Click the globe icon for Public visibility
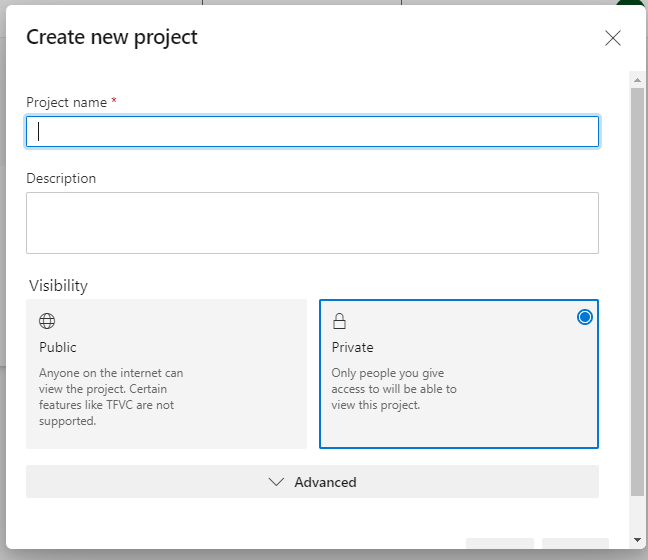Image resolution: width=648 pixels, height=560 pixels. 47,321
